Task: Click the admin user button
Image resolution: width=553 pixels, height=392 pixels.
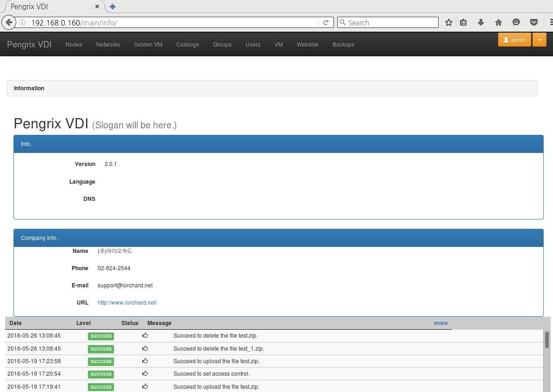Action: click(514, 40)
